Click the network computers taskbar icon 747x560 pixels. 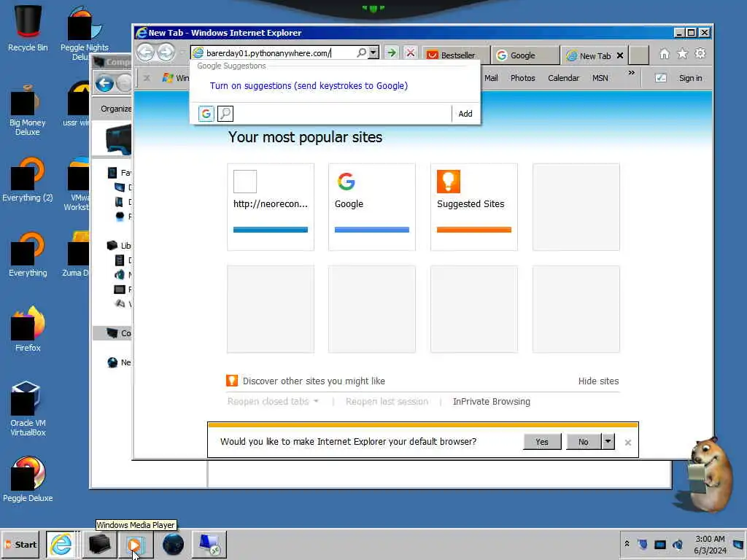coord(209,544)
